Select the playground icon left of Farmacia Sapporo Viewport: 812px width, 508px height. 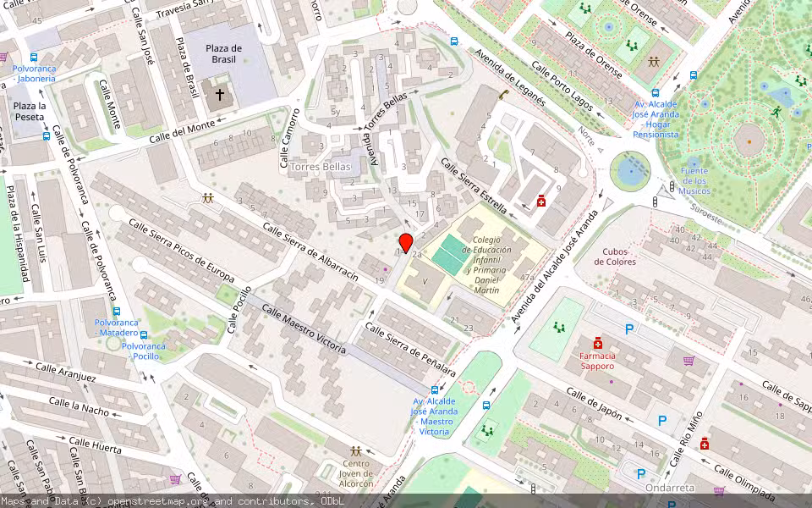558,327
